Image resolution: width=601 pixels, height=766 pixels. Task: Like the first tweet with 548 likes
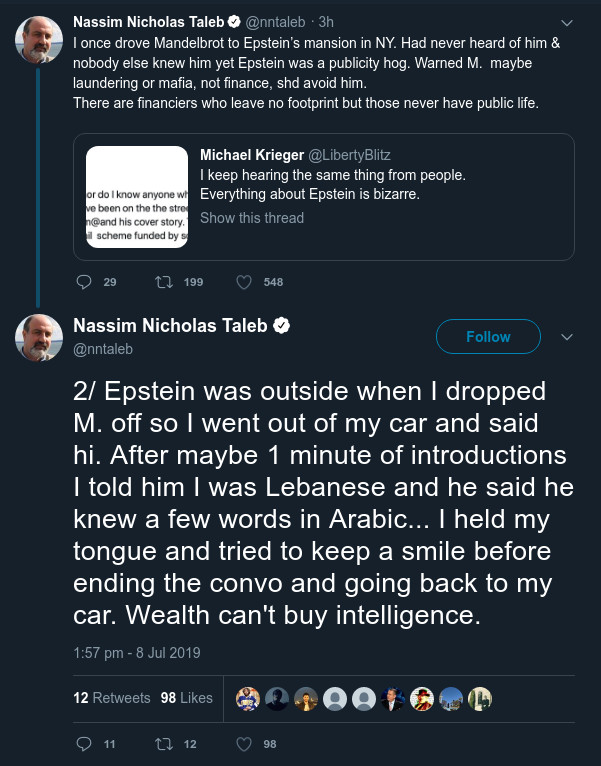[x=243, y=282]
